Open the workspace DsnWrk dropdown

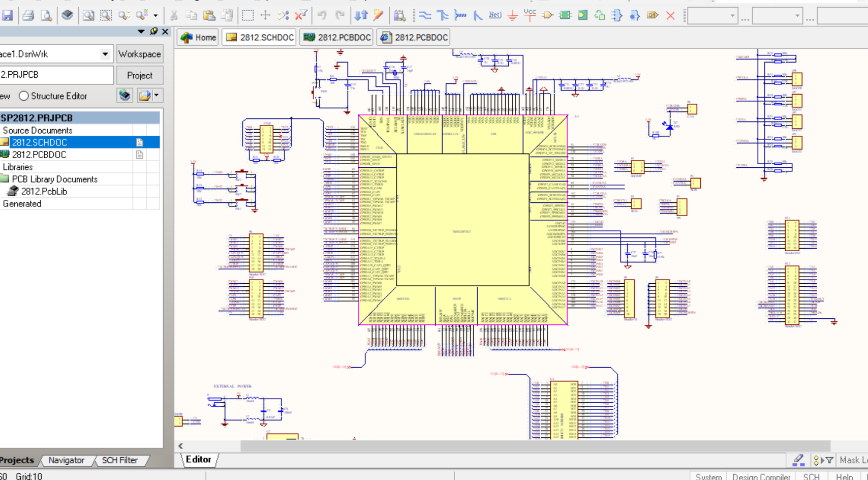(105, 54)
